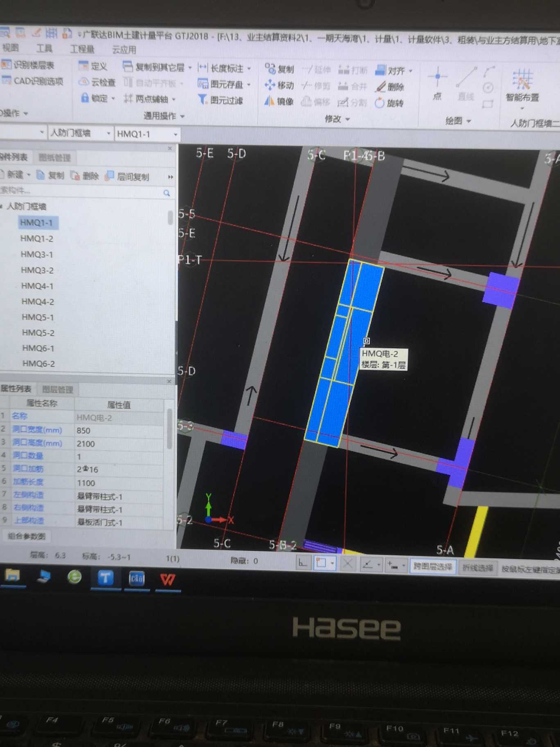Screen dimensions: 560x747
Task: Toggle 折线选择 polyline selection
Action: click(477, 568)
